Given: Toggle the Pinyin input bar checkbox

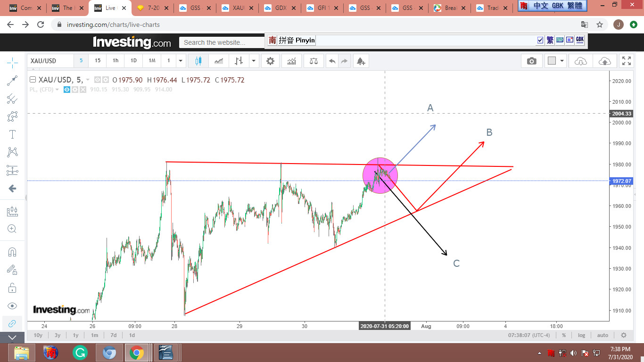Looking at the screenshot, I should (x=540, y=40).
